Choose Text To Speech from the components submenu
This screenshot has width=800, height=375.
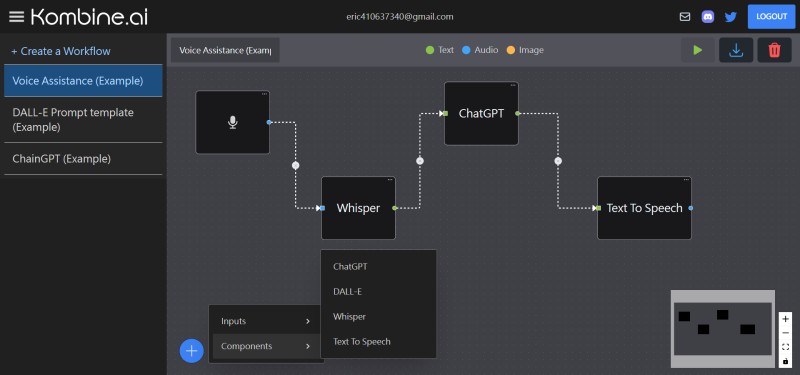[378, 341]
